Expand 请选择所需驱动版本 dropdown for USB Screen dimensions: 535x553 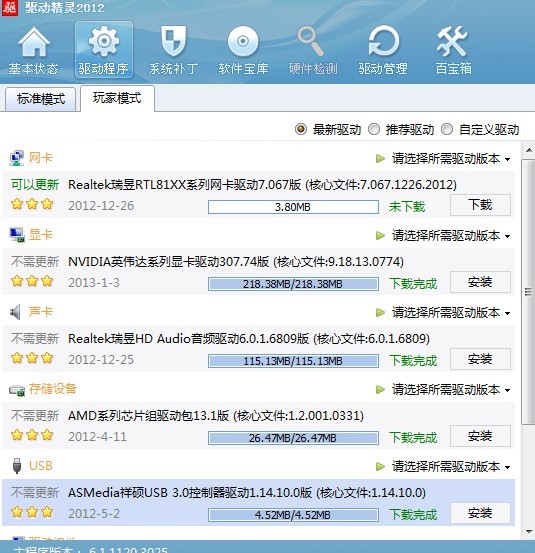click(451, 467)
